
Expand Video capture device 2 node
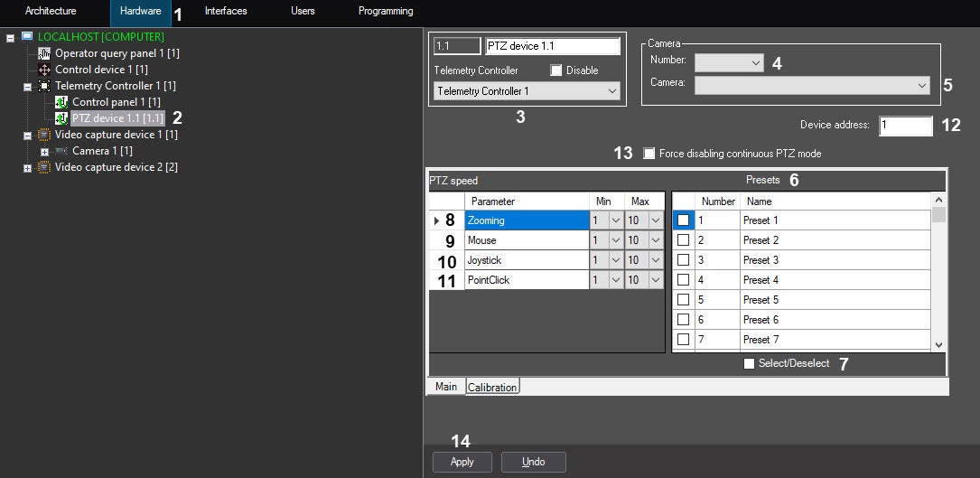27,168
